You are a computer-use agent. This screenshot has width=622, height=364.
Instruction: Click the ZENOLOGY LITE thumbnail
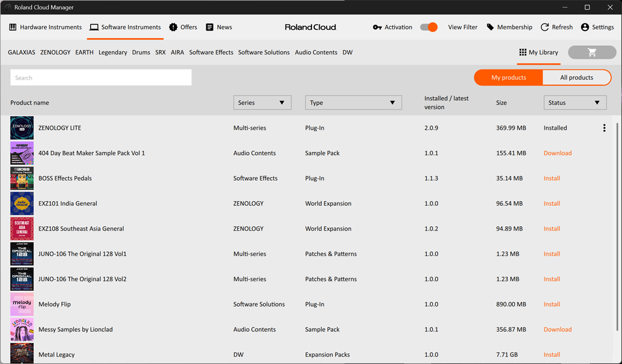[22, 128]
